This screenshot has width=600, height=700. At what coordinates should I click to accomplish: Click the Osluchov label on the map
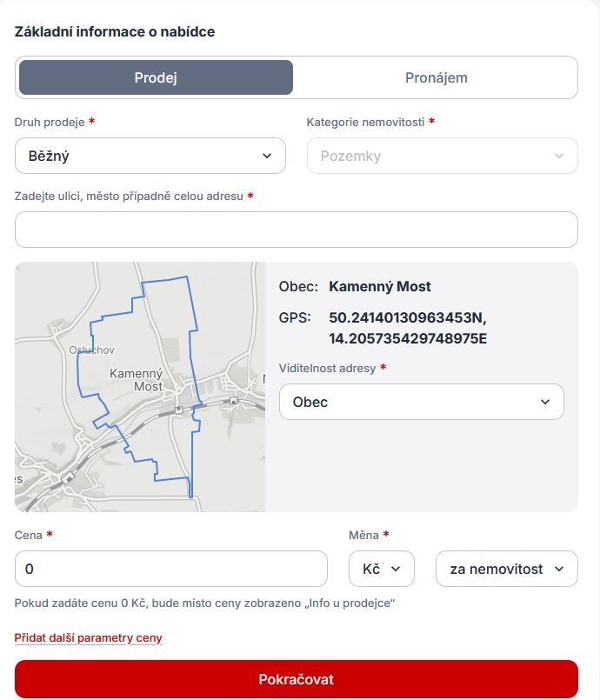92,350
